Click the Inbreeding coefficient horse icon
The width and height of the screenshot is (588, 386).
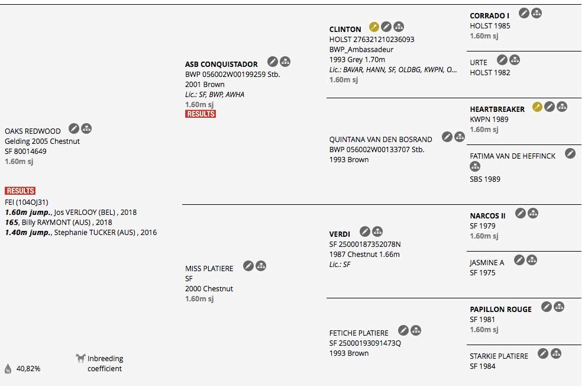click(80, 358)
